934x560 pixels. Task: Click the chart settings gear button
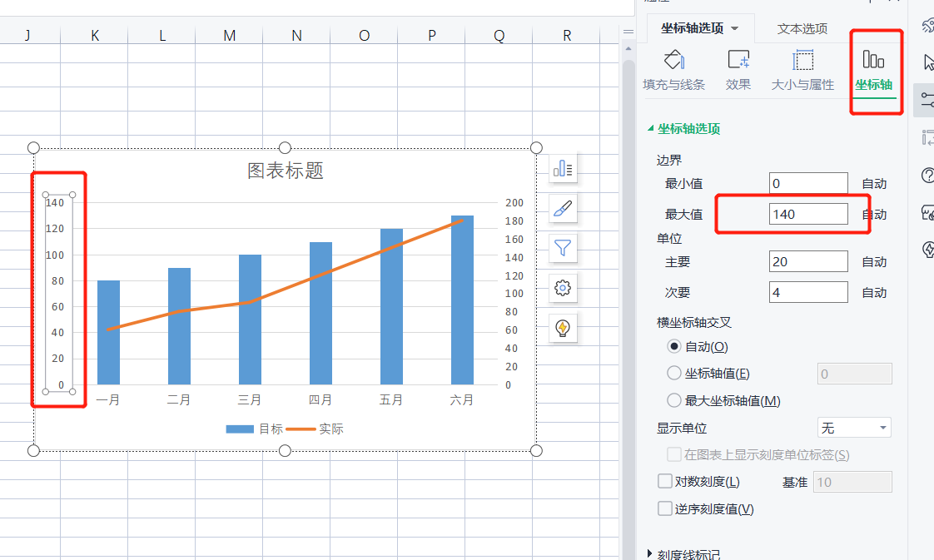tap(563, 288)
